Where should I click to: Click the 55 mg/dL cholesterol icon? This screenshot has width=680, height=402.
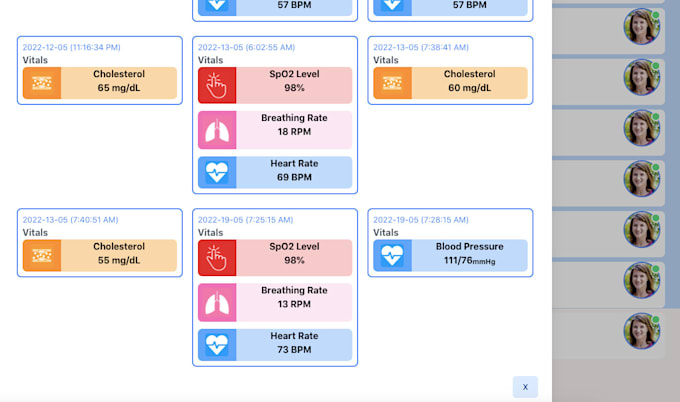42,255
